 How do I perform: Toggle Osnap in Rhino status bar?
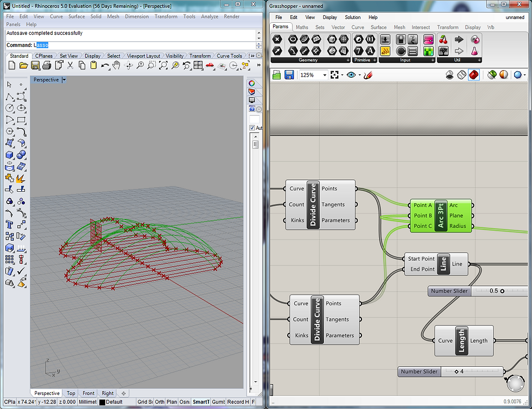click(x=185, y=402)
